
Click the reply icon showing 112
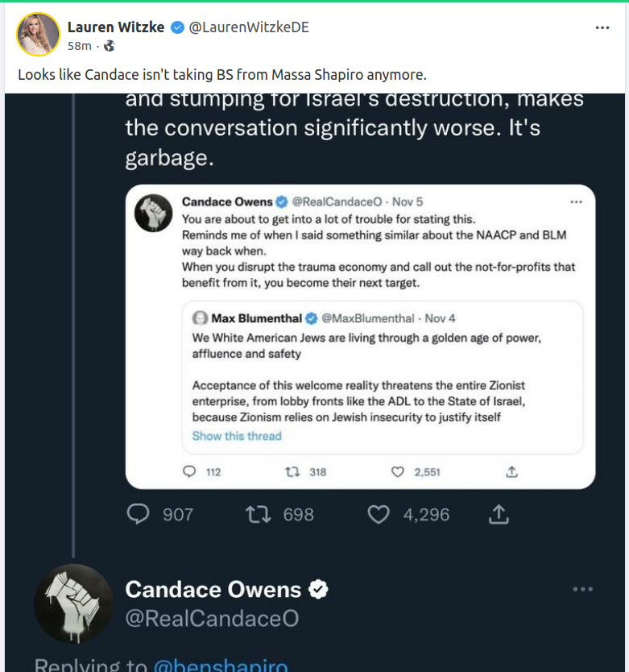point(189,471)
